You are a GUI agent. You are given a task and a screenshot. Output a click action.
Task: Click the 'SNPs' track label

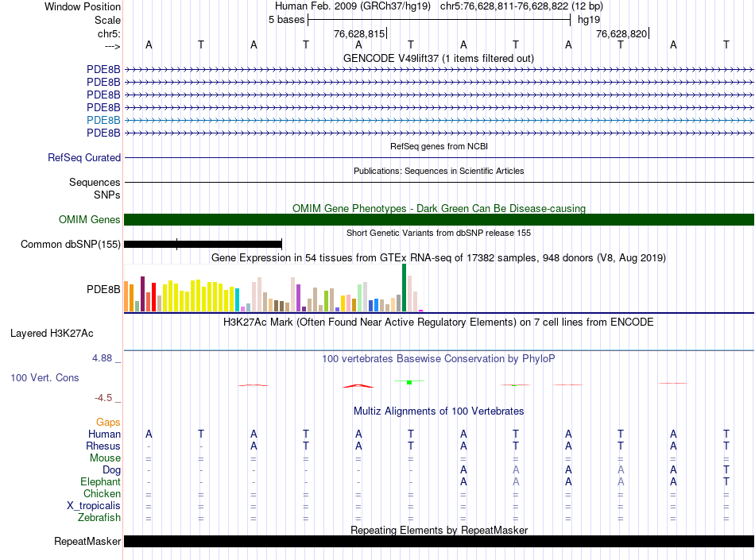(107, 195)
